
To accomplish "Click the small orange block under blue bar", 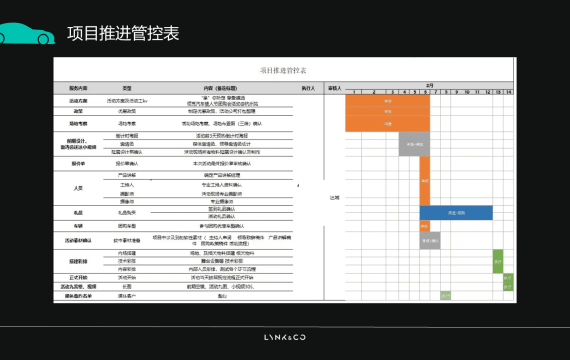I will (x=425, y=226).
